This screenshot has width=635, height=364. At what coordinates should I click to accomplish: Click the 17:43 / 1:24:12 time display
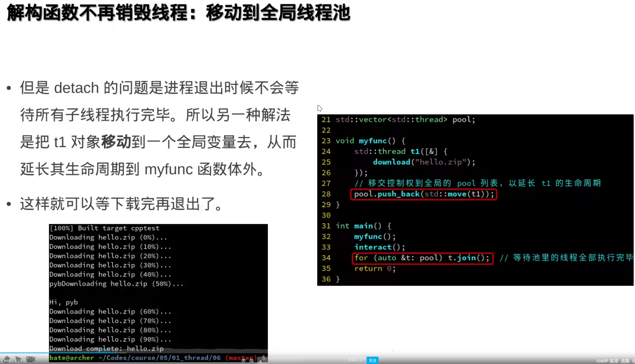click(14, 361)
